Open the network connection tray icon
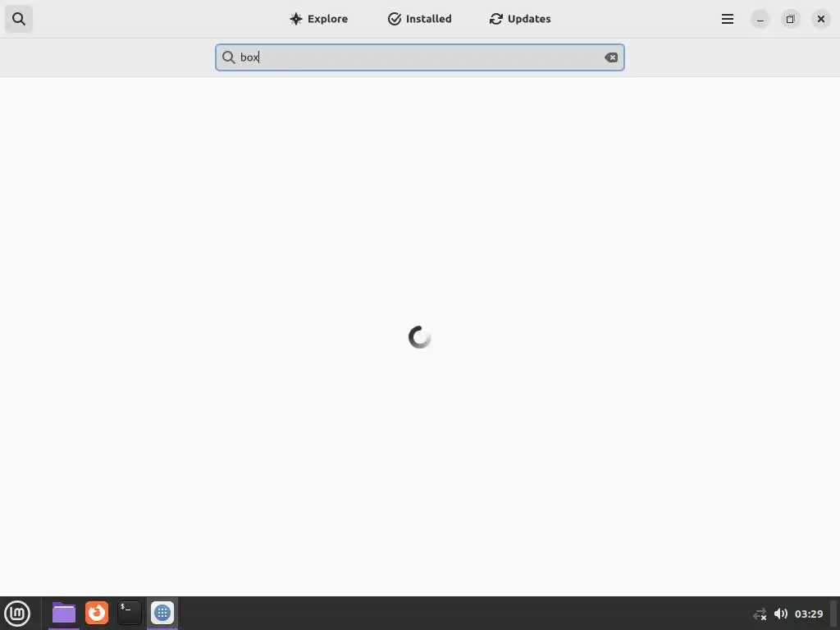This screenshot has width=840, height=630. coord(760,614)
